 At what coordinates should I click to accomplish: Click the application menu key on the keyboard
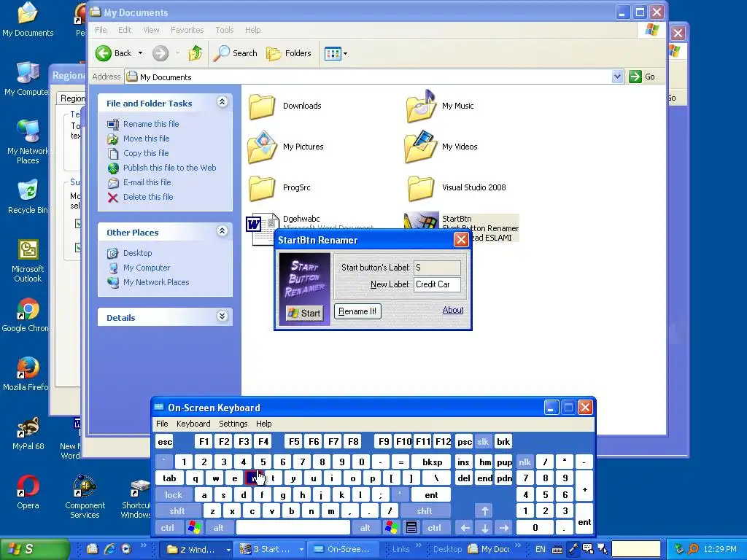tap(411, 528)
